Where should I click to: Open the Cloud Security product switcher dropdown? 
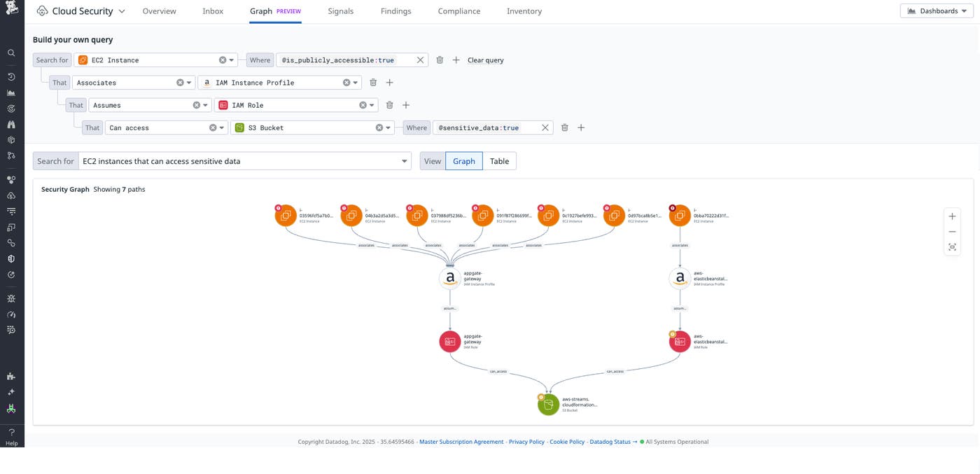click(122, 11)
